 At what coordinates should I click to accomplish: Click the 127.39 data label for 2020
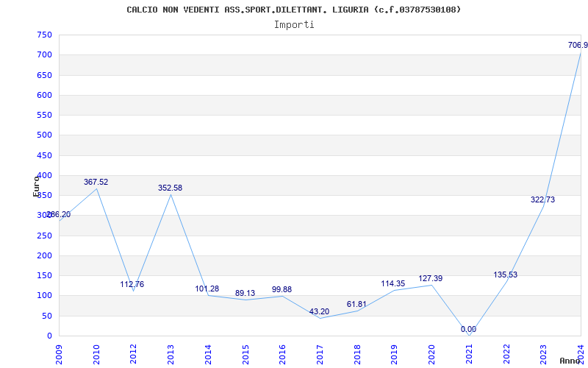(431, 278)
